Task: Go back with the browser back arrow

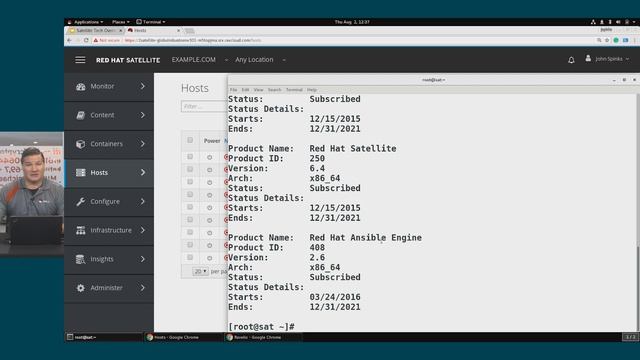Action: pyautogui.click(x=69, y=40)
